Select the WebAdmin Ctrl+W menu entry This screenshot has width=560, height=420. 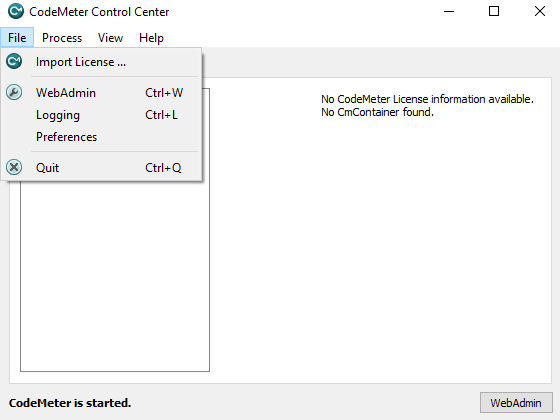tap(102, 92)
